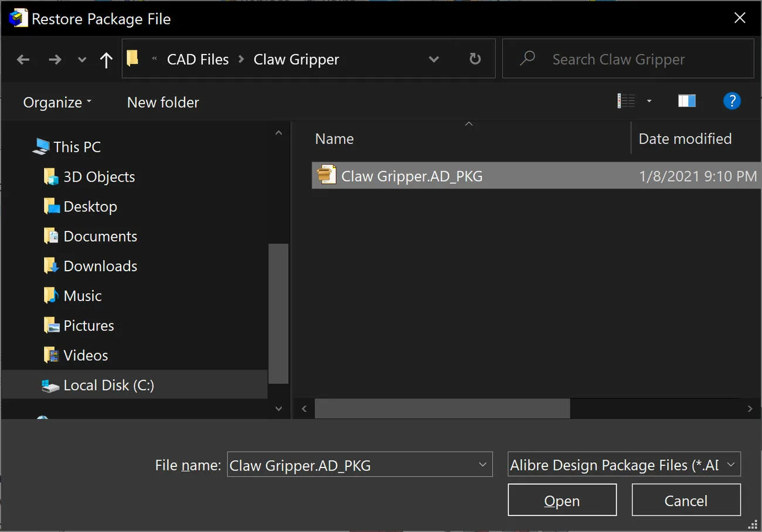Sort files by the Name column
Image resolution: width=762 pixels, height=532 pixels.
(x=334, y=139)
